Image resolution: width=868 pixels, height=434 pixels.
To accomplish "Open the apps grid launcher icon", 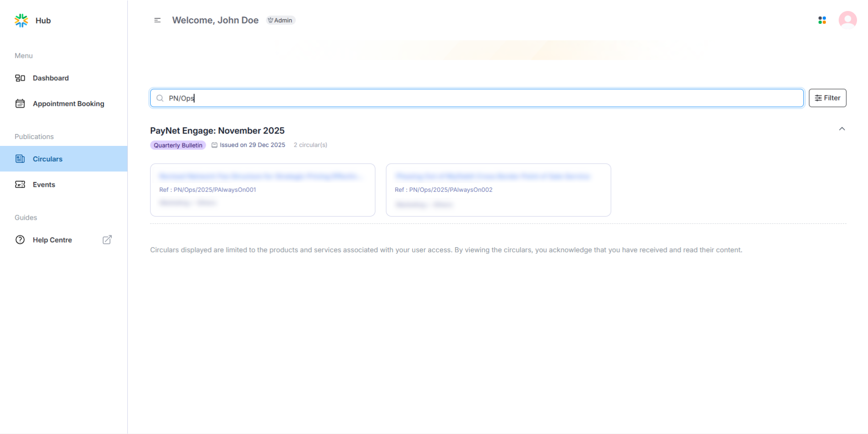I will click(x=822, y=20).
